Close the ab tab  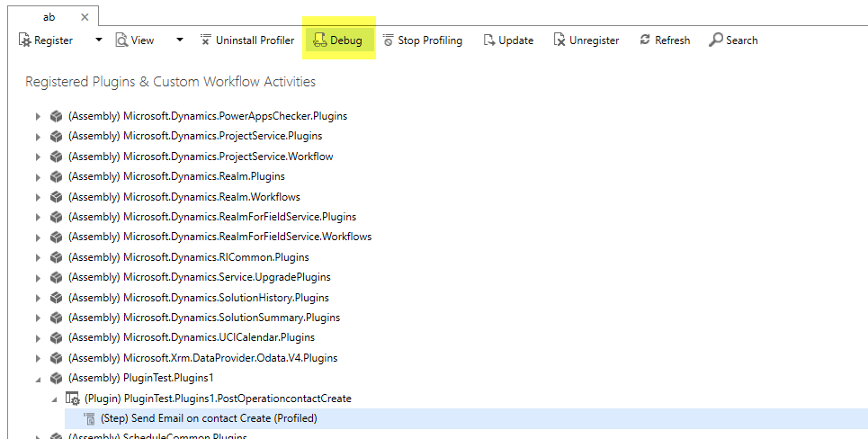[85, 17]
